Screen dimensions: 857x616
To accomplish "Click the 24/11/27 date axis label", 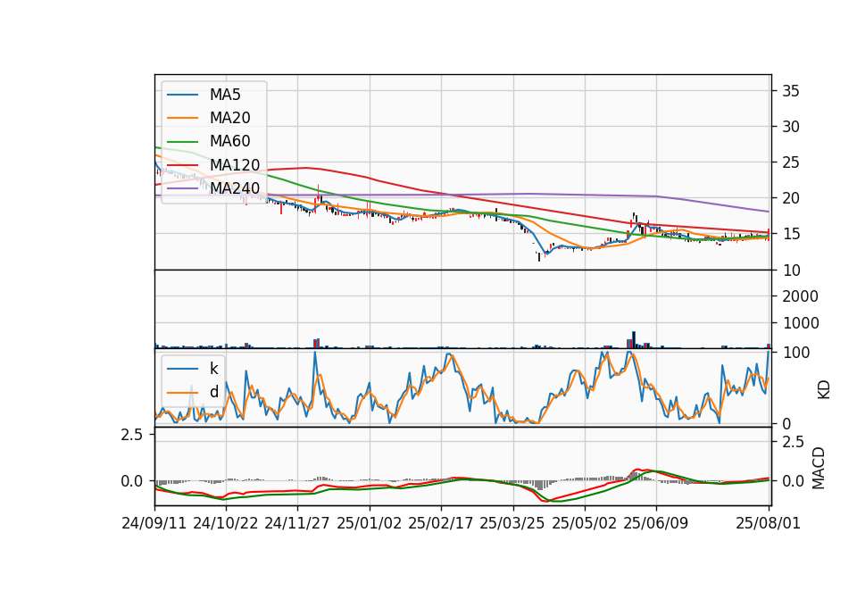I will pyautogui.click(x=297, y=523).
